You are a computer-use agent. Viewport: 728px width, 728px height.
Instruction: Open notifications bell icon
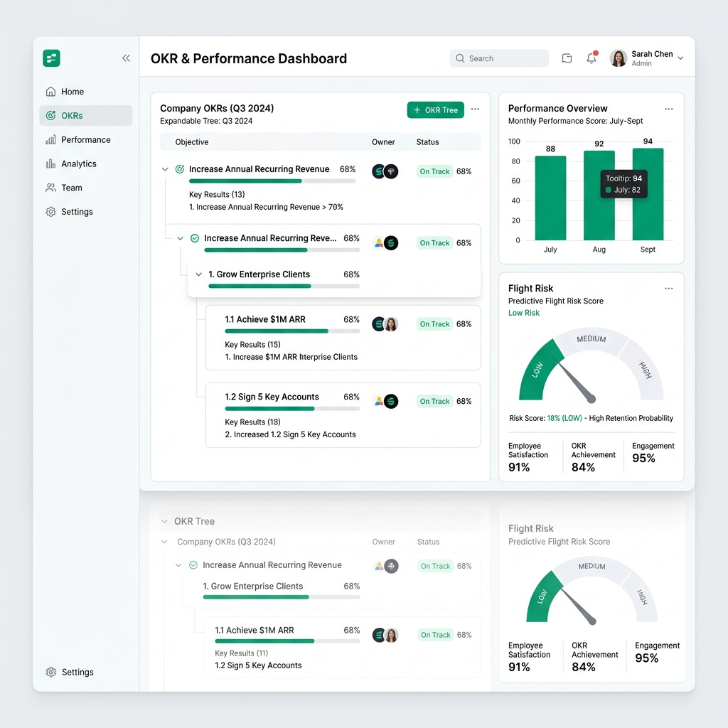[x=591, y=58]
